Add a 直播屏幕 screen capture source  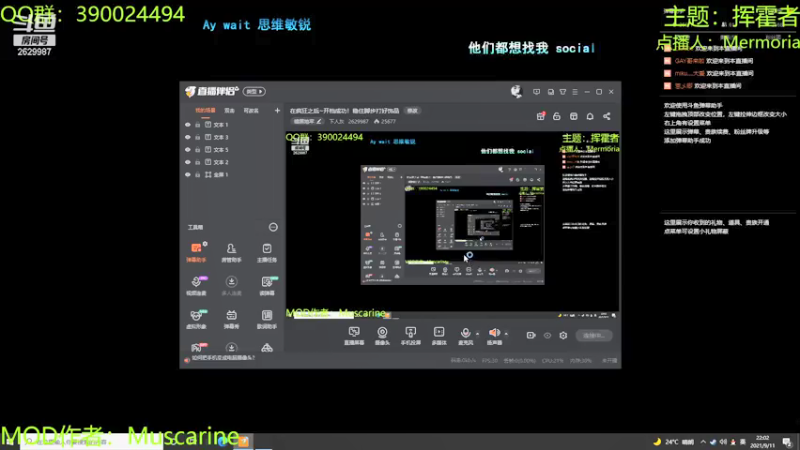(x=354, y=336)
